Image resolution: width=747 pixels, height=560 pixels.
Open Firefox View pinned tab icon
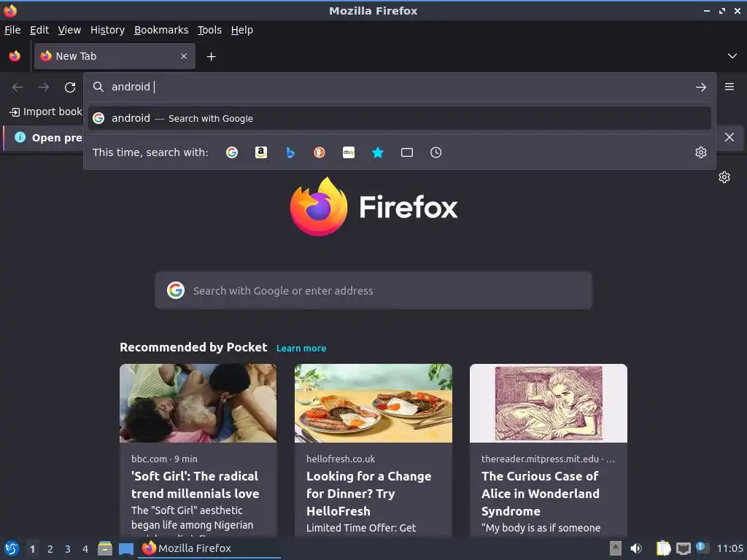click(15, 56)
